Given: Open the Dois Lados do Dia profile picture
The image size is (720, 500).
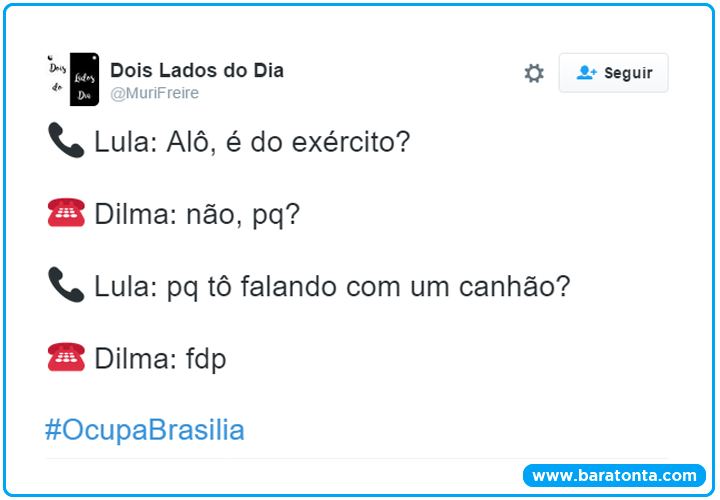Looking at the screenshot, I should [x=72, y=79].
